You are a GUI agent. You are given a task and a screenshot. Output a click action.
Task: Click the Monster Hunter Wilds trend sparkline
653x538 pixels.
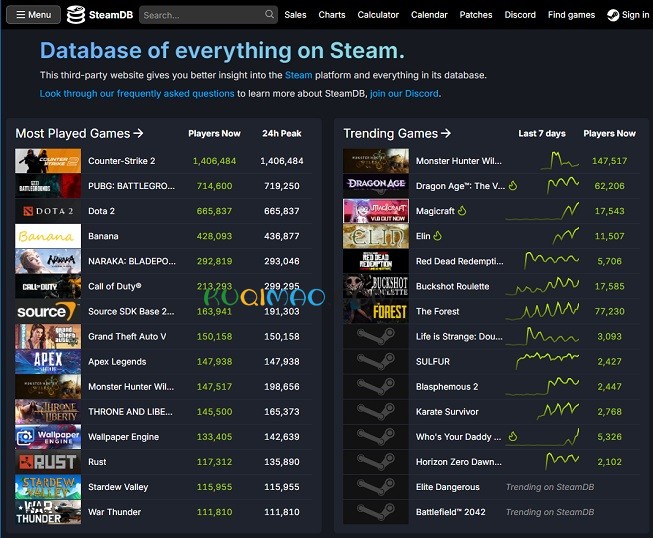tap(559, 160)
